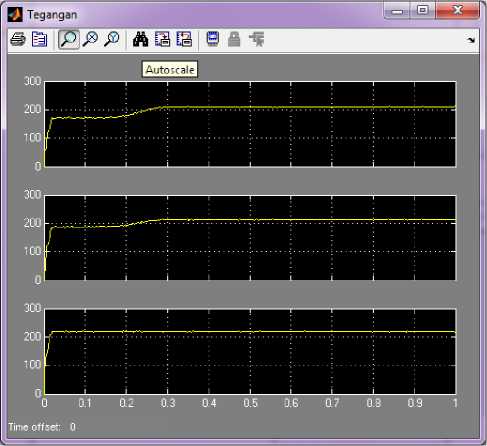The width and height of the screenshot is (487, 446).
Task: Click the Print icon in the toolbar
Action: [x=18, y=39]
